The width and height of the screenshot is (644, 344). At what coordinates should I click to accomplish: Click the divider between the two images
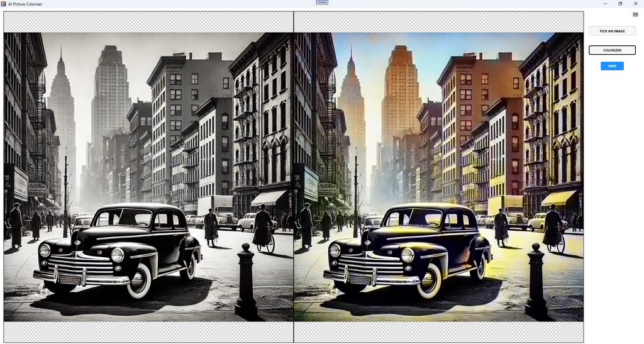[294, 176]
